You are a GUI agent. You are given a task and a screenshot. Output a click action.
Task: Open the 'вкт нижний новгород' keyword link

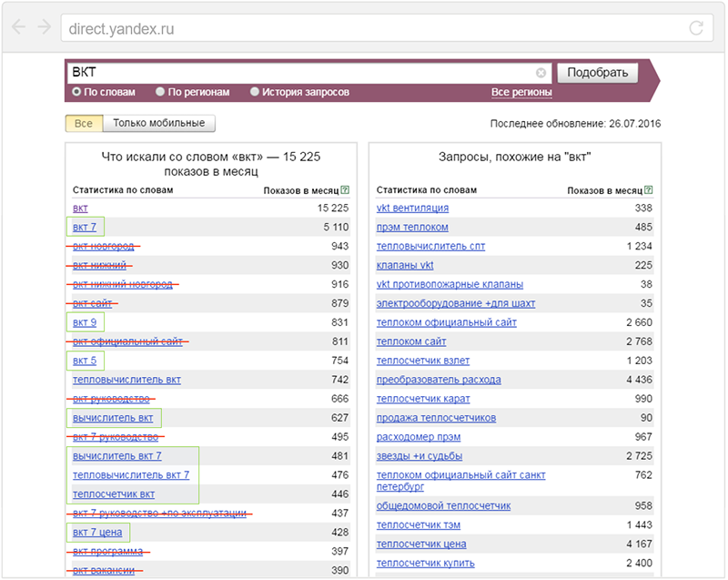tap(123, 284)
